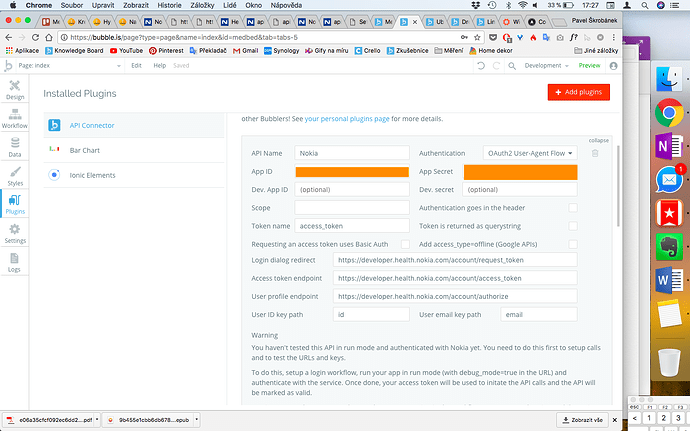
Task: Enable Requesting an access token uses Basic Auth
Action: click(405, 244)
